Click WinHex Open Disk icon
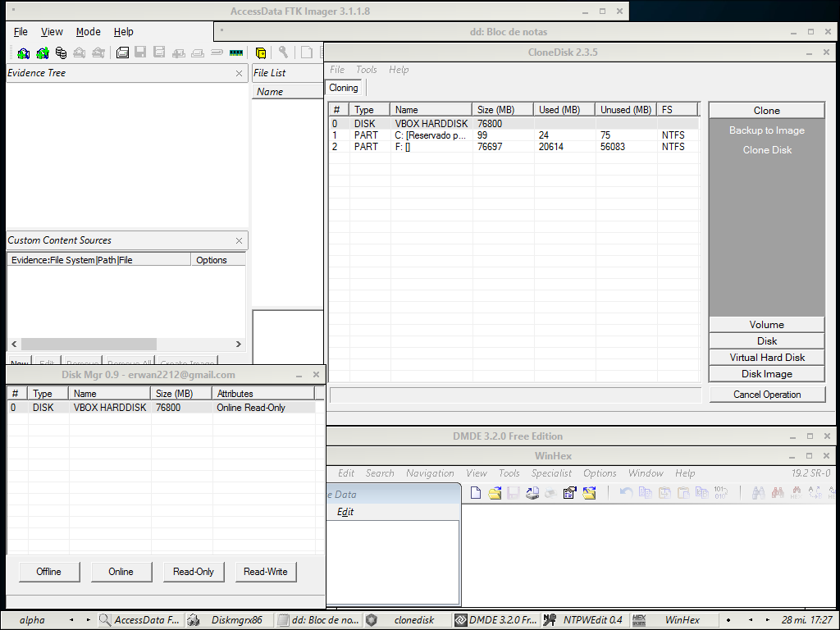840x630 pixels. pyautogui.click(x=532, y=493)
